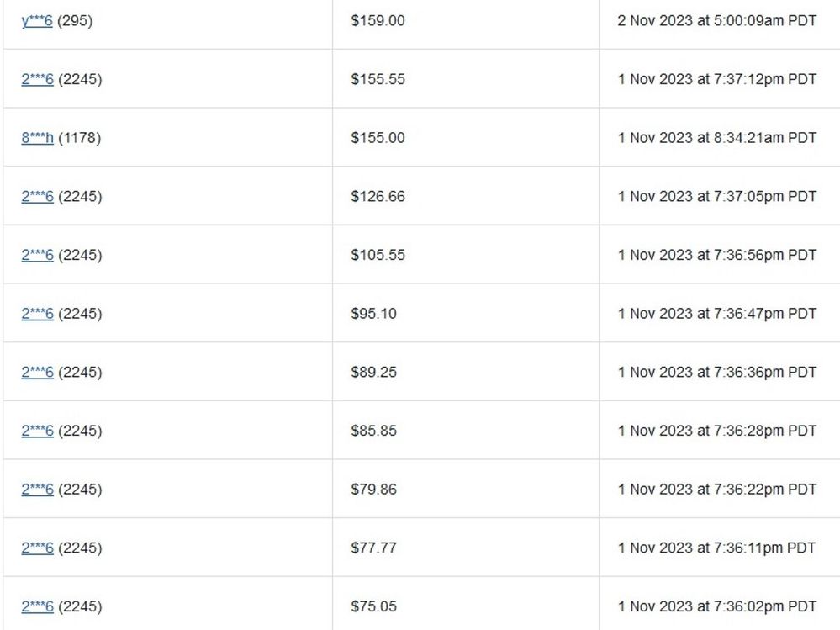Viewport: 840px width, 630px height.
Task: Open 2***6 link in $77.77 row
Action: (x=37, y=548)
